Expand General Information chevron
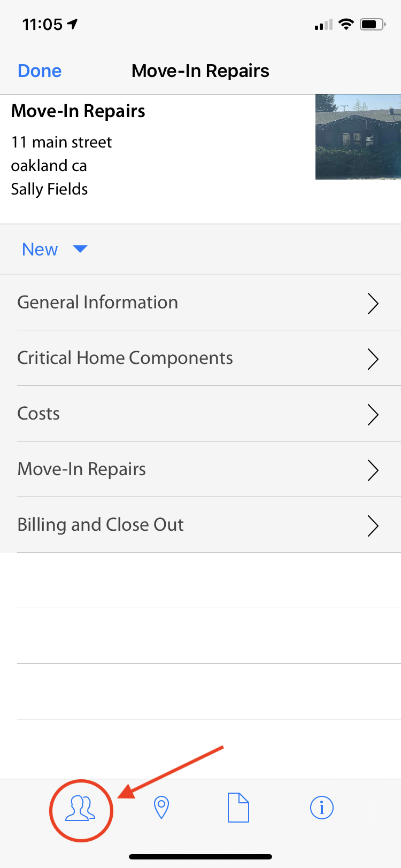401x868 pixels. coord(373,303)
